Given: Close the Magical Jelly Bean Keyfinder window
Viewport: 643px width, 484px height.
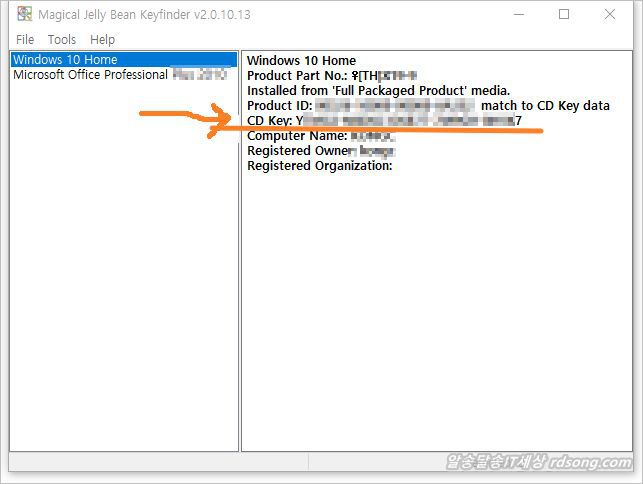Looking at the screenshot, I should [x=610, y=15].
